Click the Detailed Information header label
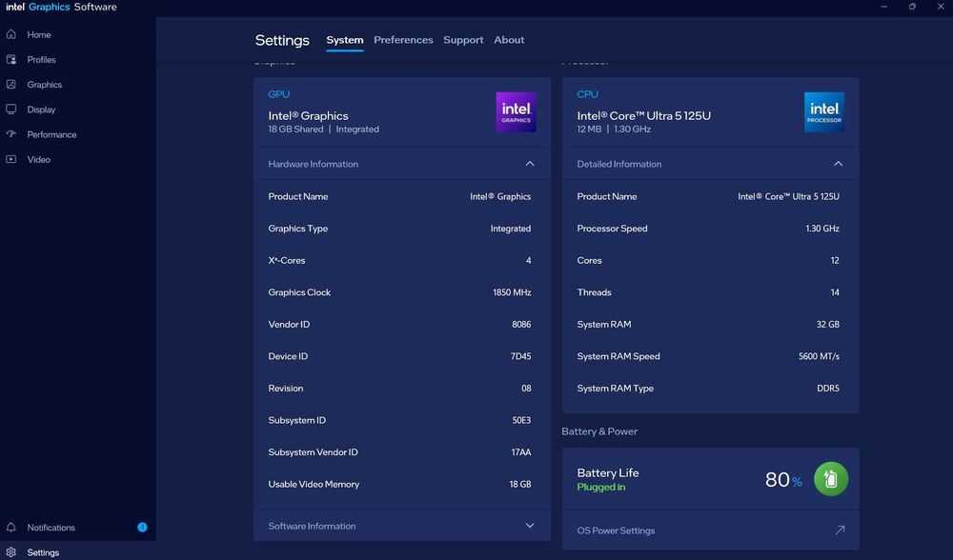Image resolution: width=953 pixels, height=560 pixels. [x=618, y=164]
